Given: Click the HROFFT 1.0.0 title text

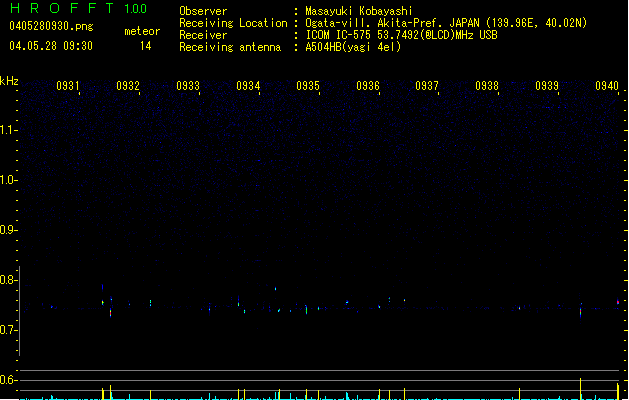Looking at the screenshot, I should (79, 8).
